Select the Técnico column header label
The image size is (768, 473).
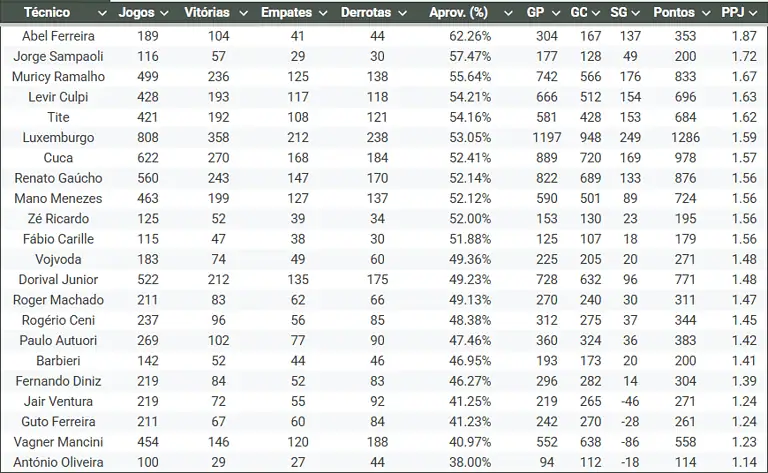coord(47,13)
